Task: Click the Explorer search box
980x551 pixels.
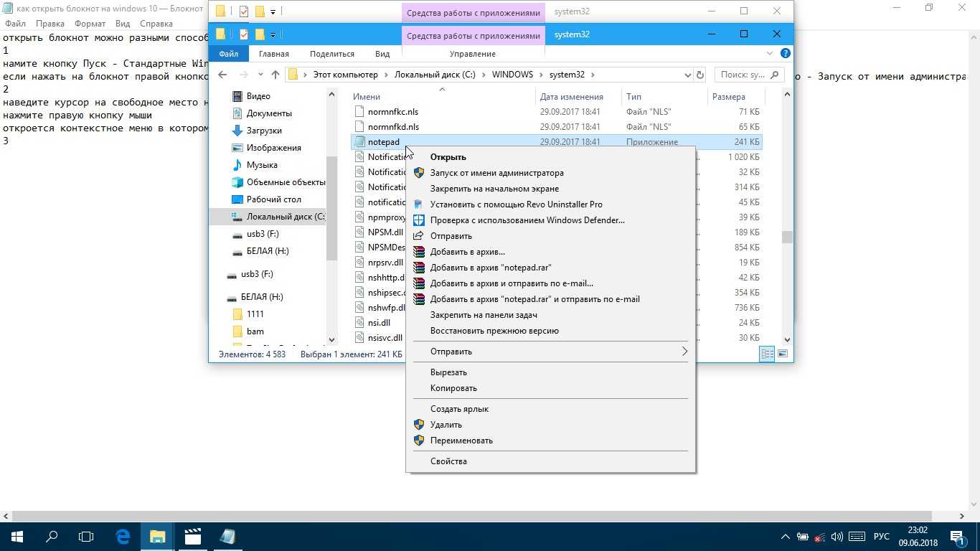Action: click(750, 75)
